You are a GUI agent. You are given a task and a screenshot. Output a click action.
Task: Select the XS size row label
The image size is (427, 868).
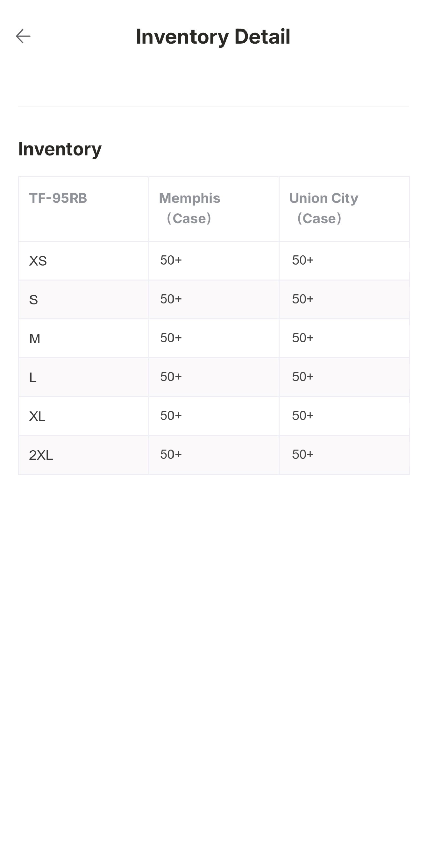38,261
